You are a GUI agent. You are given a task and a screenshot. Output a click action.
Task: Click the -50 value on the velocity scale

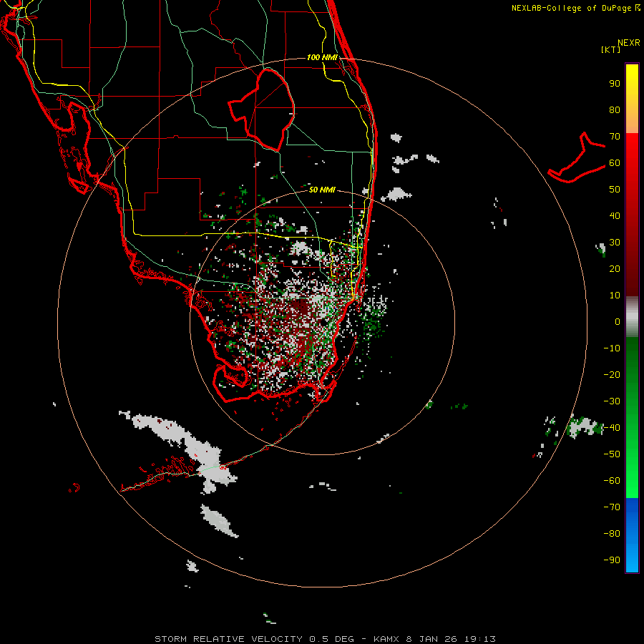tap(612, 454)
